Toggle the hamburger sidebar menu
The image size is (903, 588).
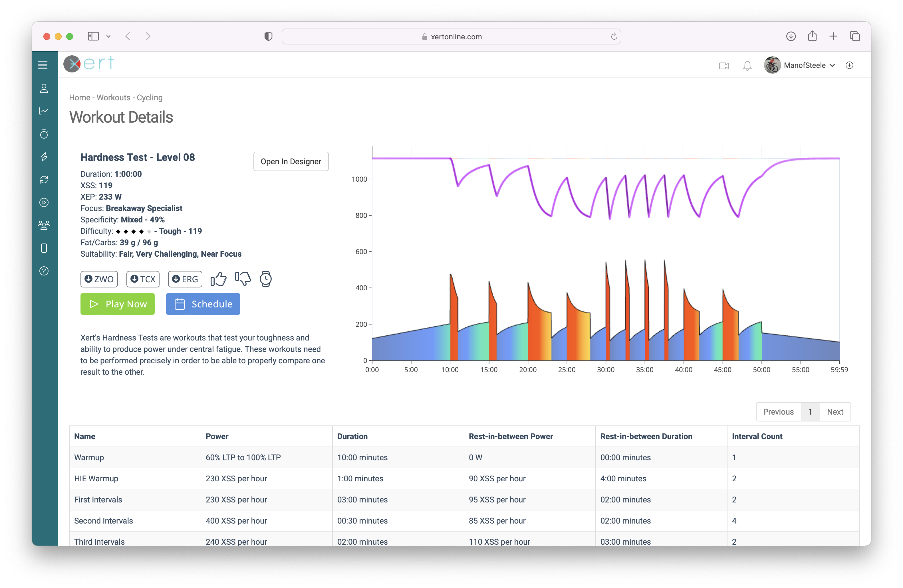43,65
